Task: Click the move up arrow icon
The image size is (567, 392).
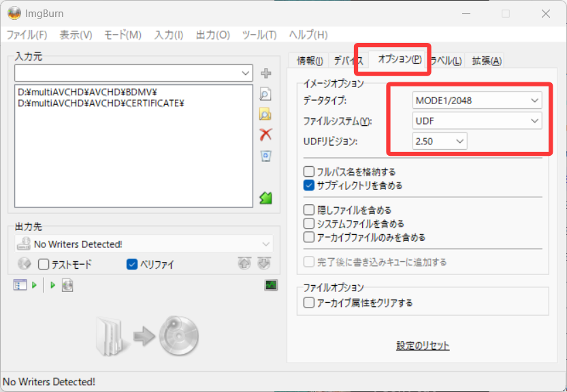Action: point(244,263)
